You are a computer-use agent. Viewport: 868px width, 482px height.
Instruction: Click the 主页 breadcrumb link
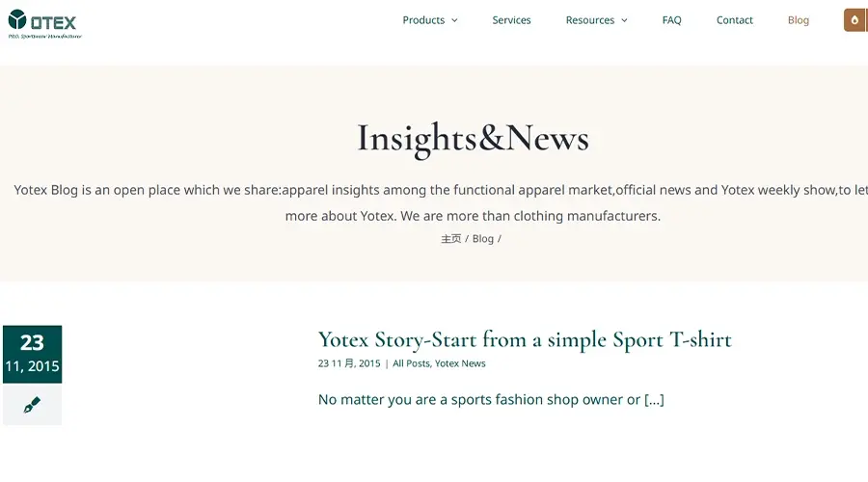pyautogui.click(x=450, y=238)
